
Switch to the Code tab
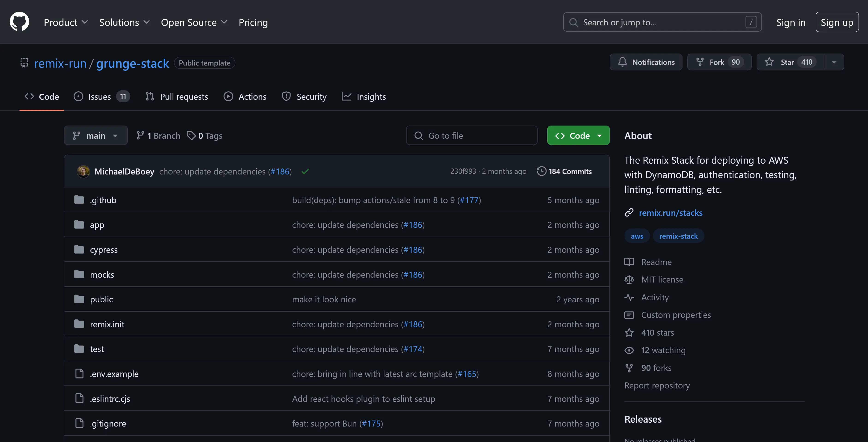pyautogui.click(x=42, y=97)
